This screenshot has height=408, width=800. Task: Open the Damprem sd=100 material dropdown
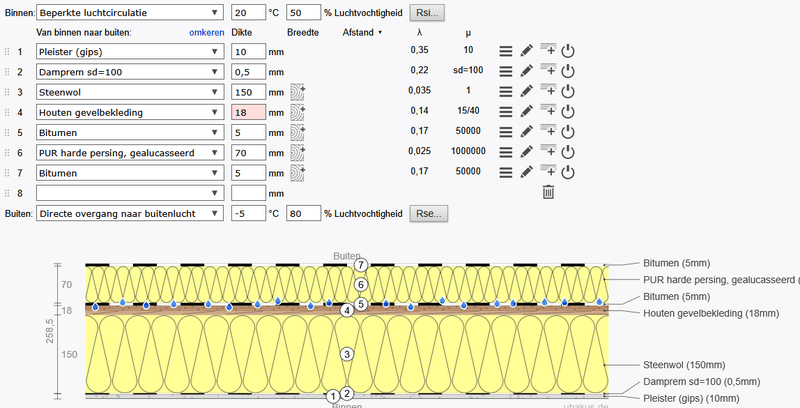click(x=130, y=72)
